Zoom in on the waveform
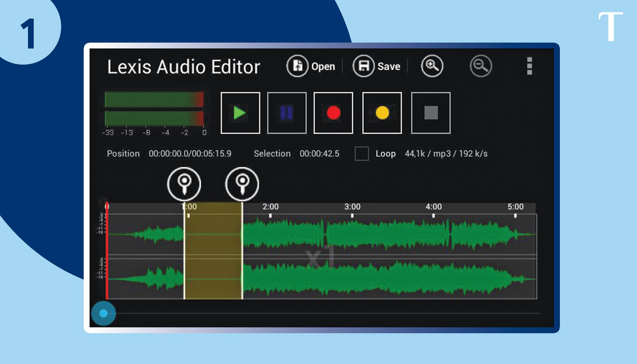 click(432, 66)
